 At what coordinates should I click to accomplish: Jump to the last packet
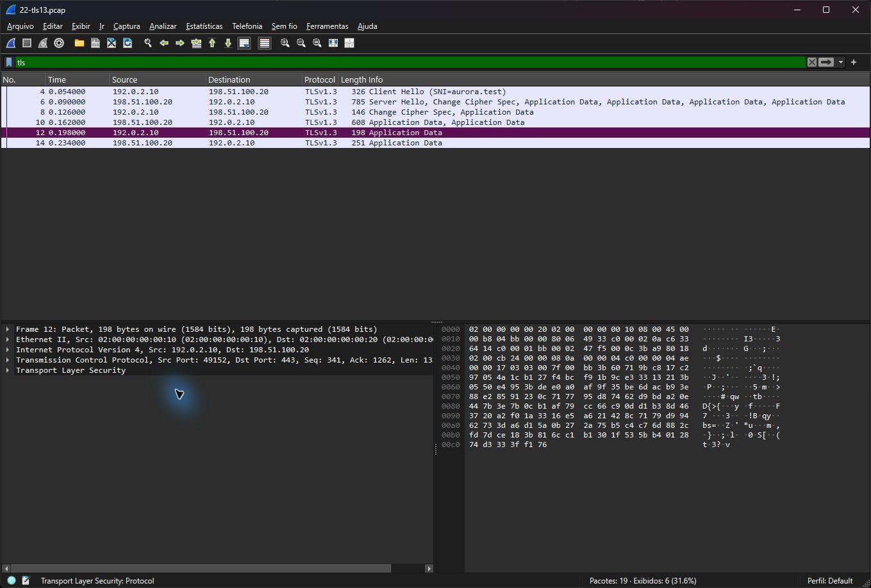coord(228,43)
